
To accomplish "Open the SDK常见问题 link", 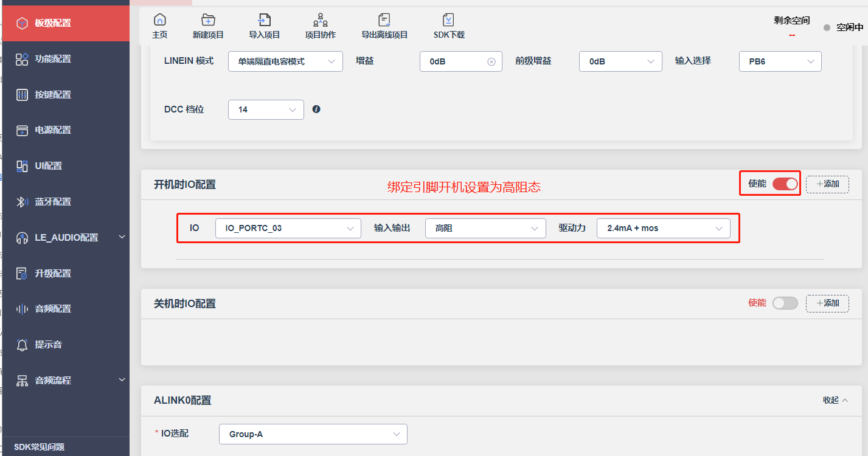I will tap(40, 447).
